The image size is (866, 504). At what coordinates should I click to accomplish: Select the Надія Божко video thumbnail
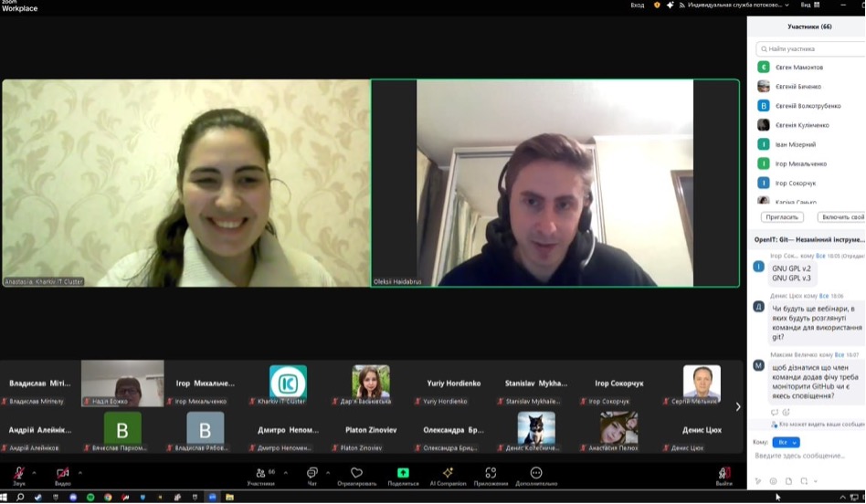(x=122, y=383)
